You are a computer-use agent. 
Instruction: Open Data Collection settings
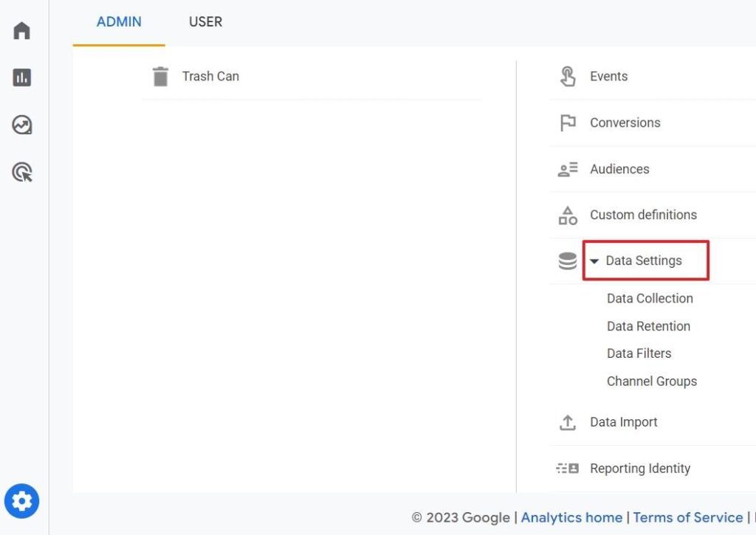(x=650, y=299)
